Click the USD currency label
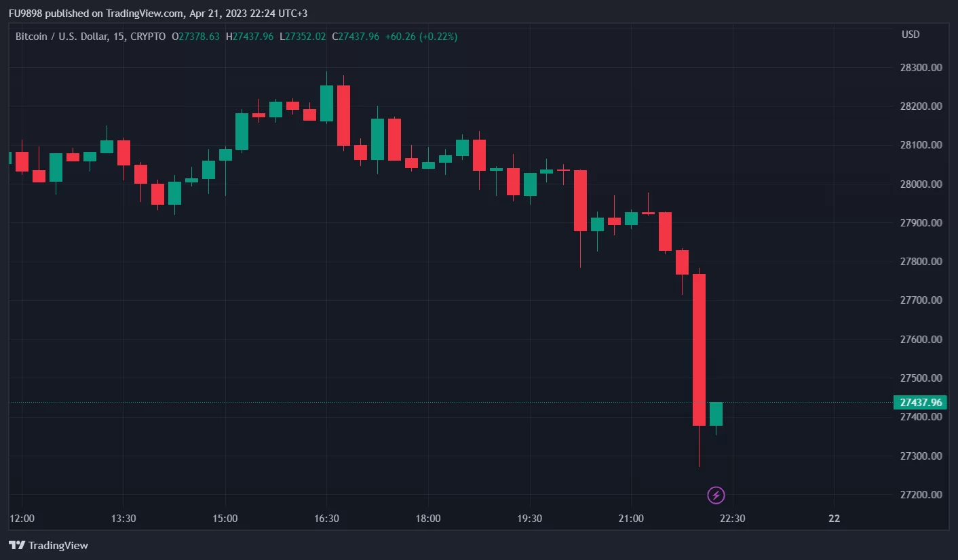The height and width of the screenshot is (560, 958). [911, 35]
